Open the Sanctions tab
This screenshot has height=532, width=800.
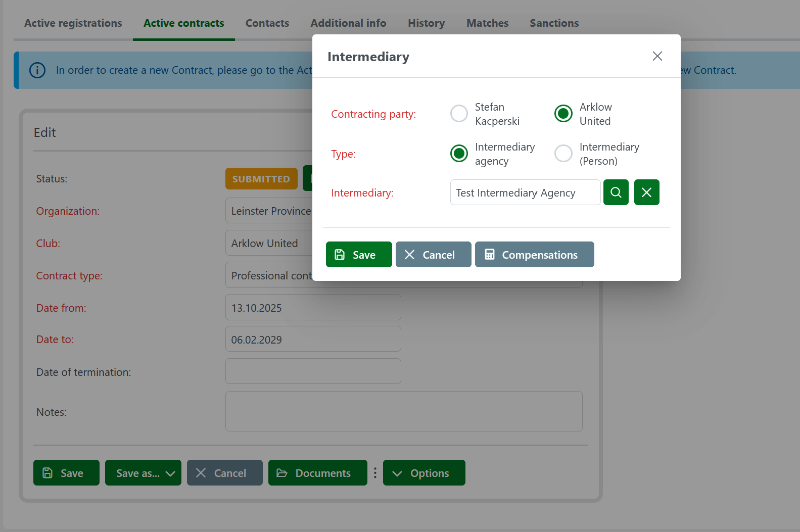click(554, 23)
